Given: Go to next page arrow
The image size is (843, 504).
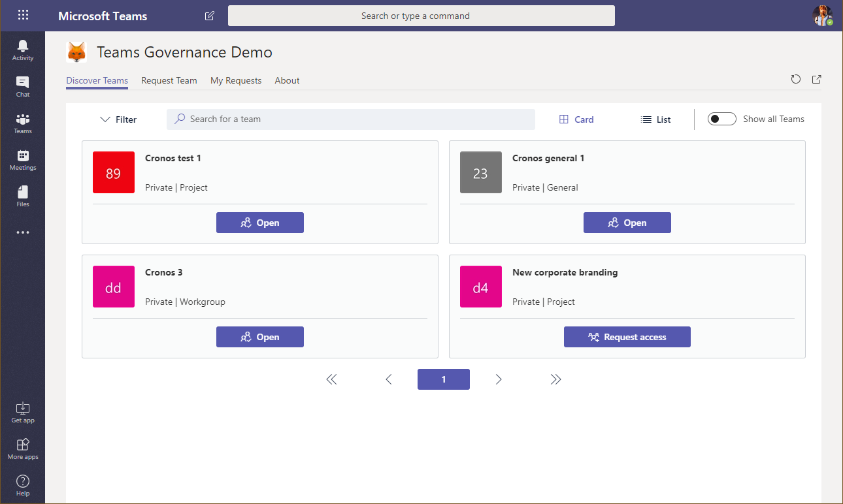Looking at the screenshot, I should click(499, 379).
